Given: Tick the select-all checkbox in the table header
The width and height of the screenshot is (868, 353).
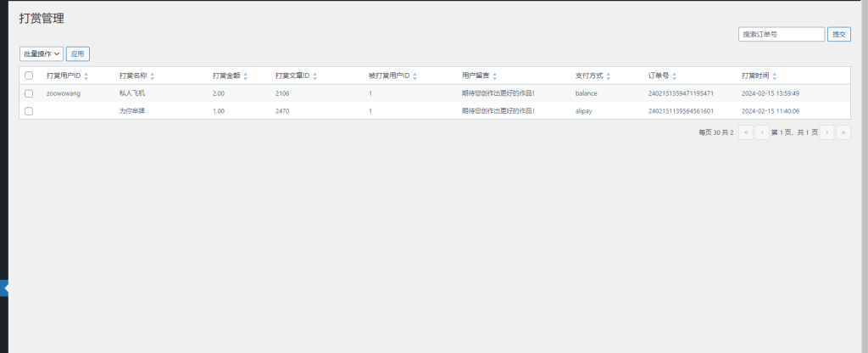Looking at the screenshot, I should [29, 76].
